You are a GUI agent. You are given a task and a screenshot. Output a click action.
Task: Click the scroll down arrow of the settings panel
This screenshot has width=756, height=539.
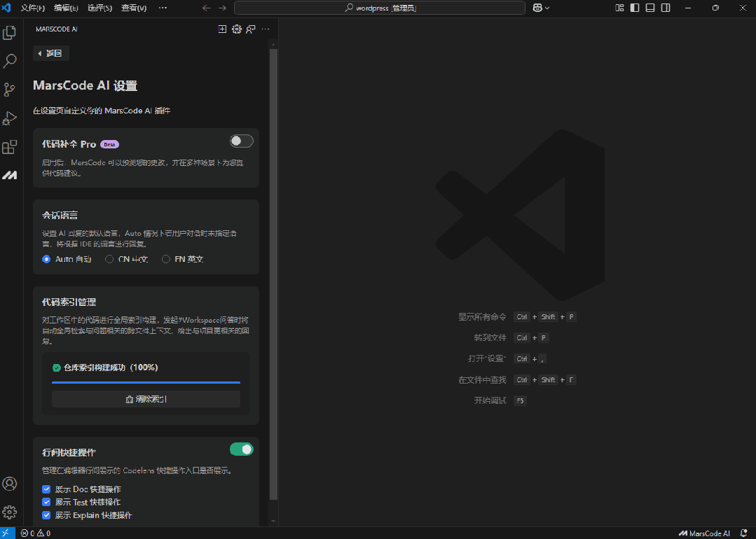(x=273, y=521)
